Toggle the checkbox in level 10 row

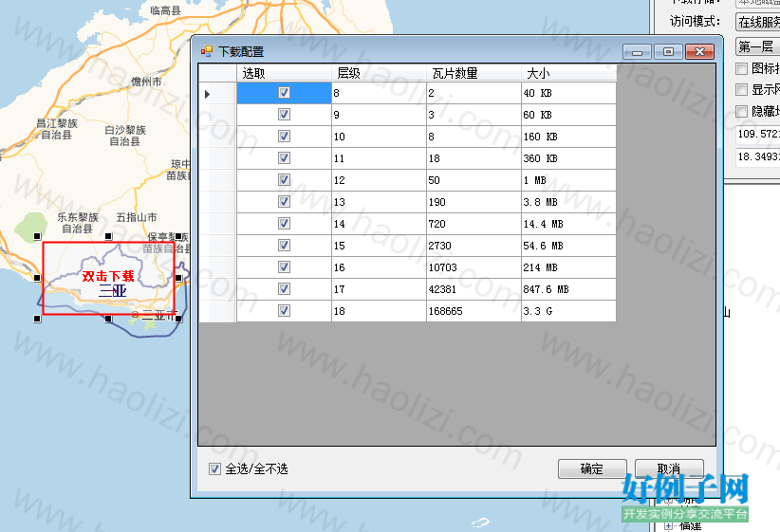click(284, 137)
